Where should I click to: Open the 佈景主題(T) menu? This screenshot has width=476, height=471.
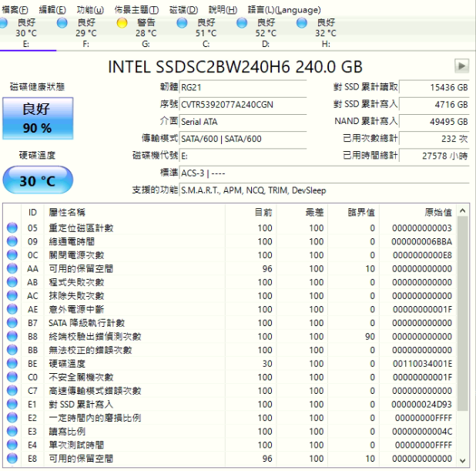tap(136, 10)
